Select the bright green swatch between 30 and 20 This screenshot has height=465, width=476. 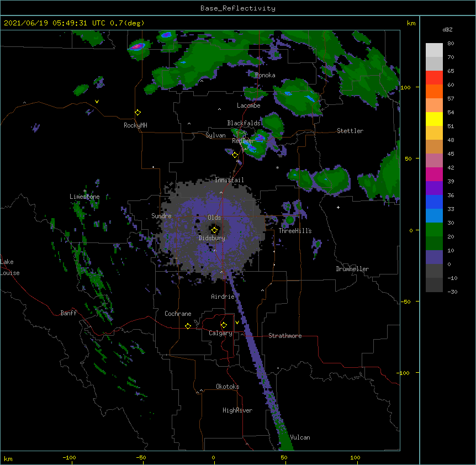point(434,230)
